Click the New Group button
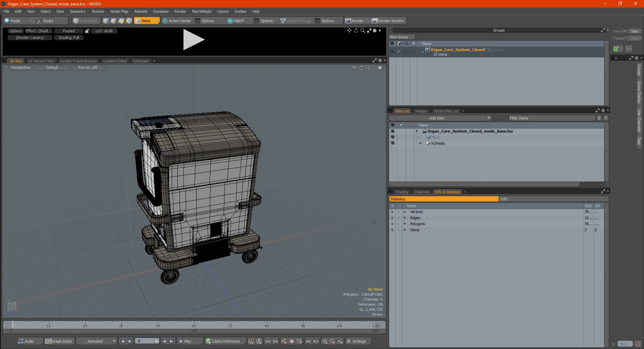Image resolution: width=644 pixels, height=349 pixels. click(x=402, y=37)
